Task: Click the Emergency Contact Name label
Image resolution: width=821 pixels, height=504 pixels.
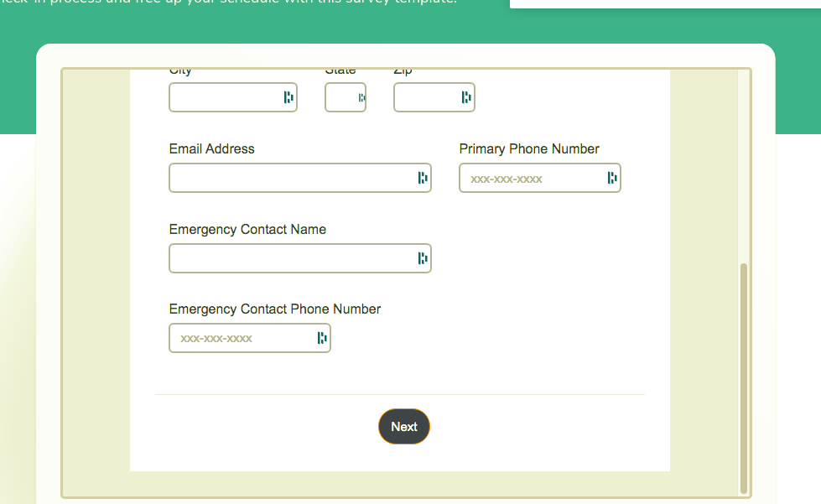Action: click(247, 229)
